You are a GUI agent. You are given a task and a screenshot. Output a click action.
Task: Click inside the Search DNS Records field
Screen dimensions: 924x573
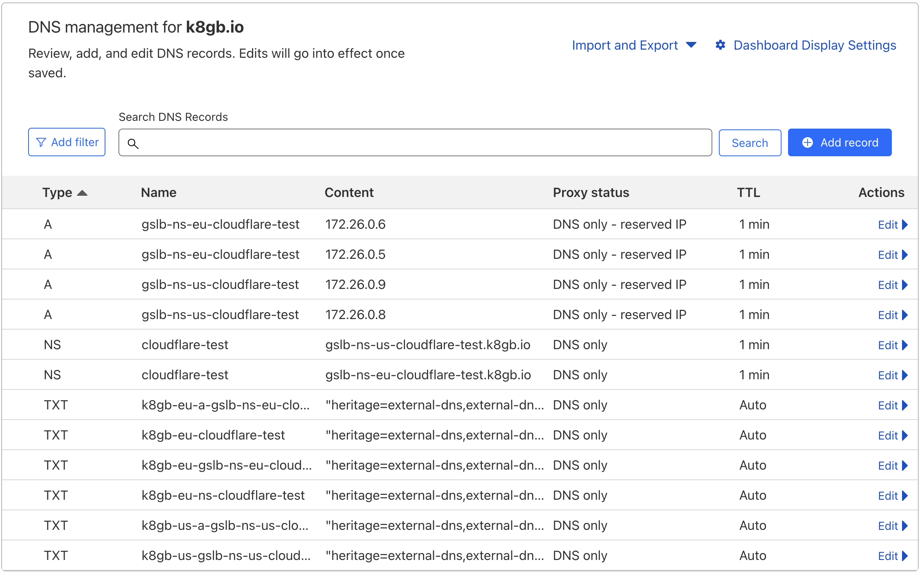click(x=407, y=142)
